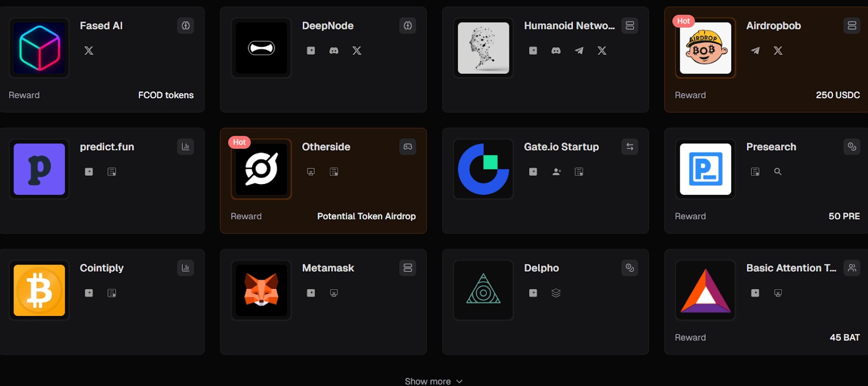Image resolution: width=868 pixels, height=386 pixels.
Task: Click the server category icon on Metamask card
Action: 408,268
